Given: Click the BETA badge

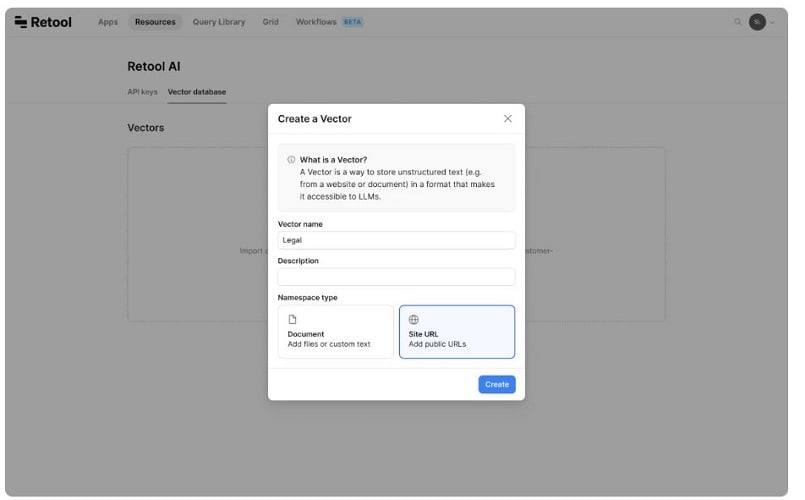Looking at the screenshot, I should coord(352,22).
